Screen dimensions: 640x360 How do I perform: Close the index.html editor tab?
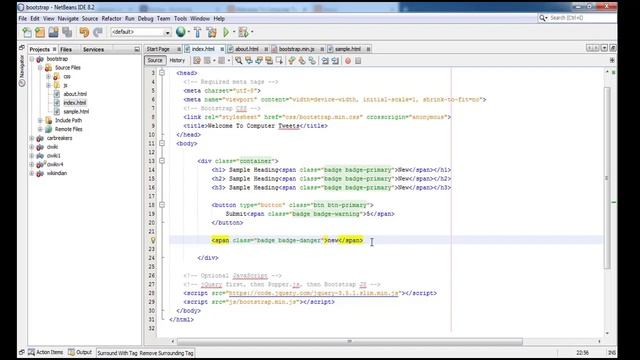pyautogui.click(x=222, y=49)
